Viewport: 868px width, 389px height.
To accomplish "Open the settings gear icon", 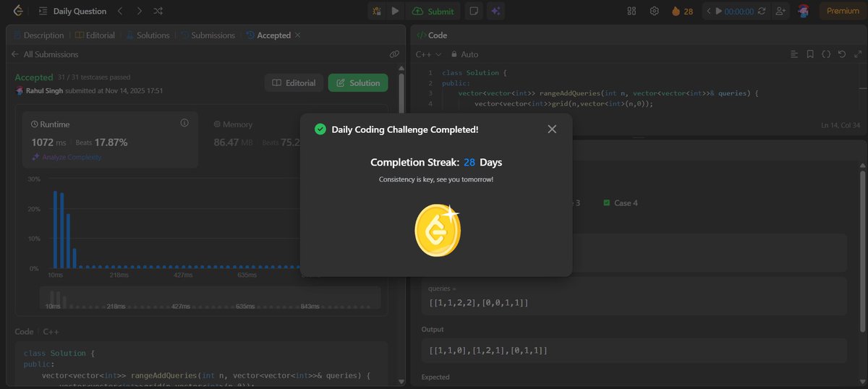I will click(x=654, y=11).
